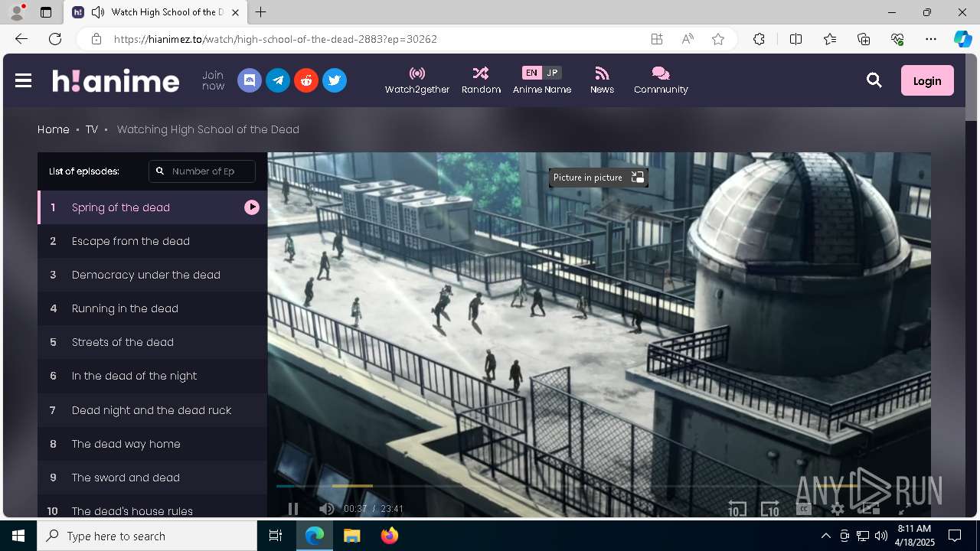Image resolution: width=980 pixels, height=551 pixels.
Task: Click the h!anime logo
Action: click(x=116, y=80)
